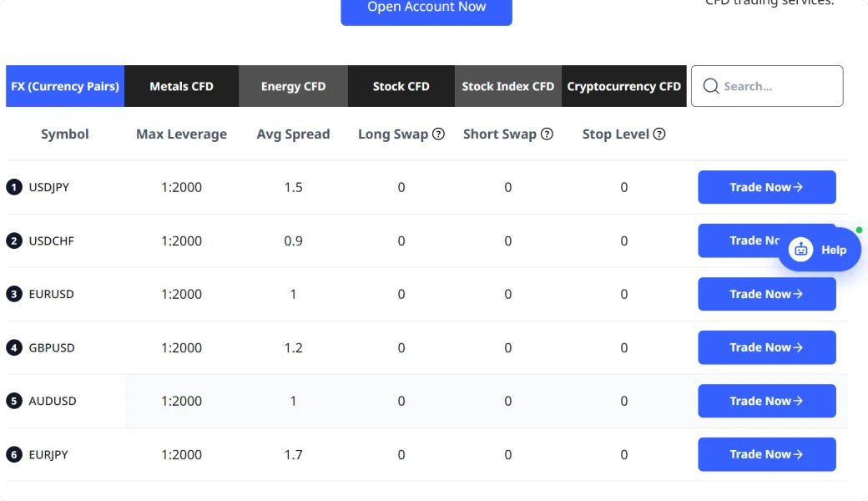Click number 2 badge beside USDCHF
The width and height of the screenshot is (868, 501).
[14, 240]
